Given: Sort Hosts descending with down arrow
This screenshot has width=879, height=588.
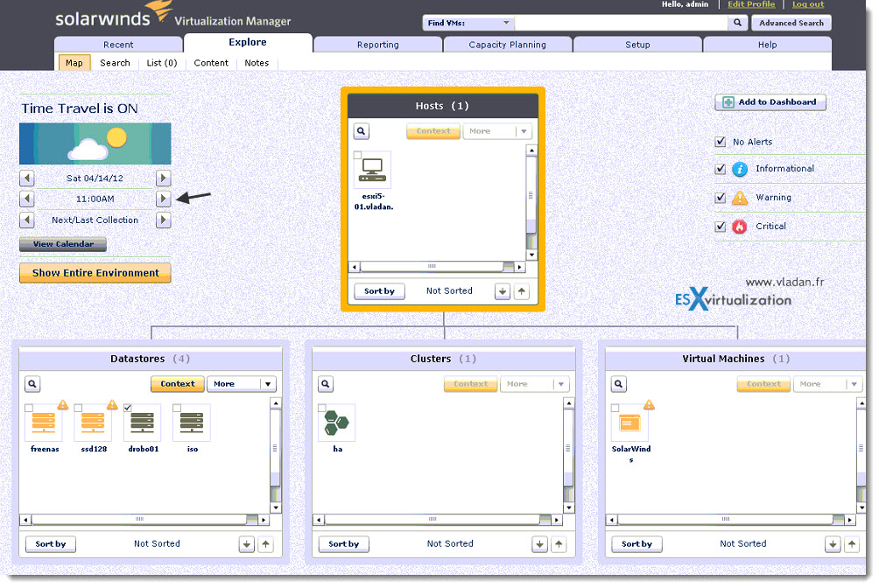Looking at the screenshot, I should pos(503,291).
